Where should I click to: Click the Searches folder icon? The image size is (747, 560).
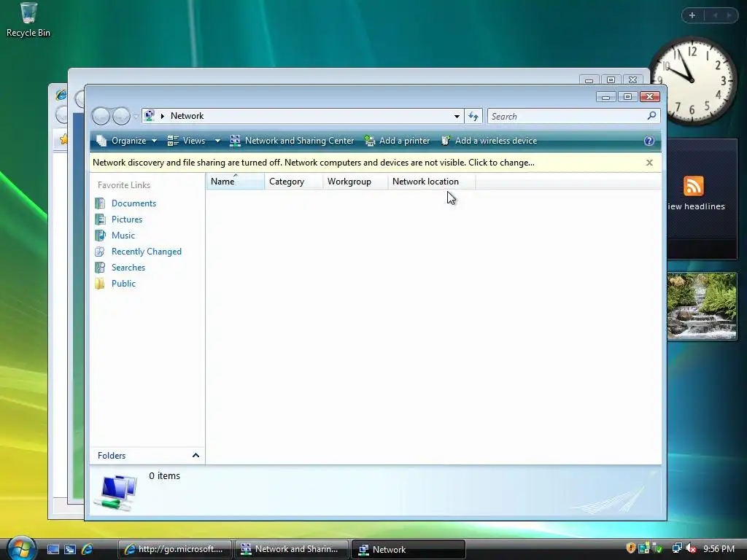tap(100, 268)
